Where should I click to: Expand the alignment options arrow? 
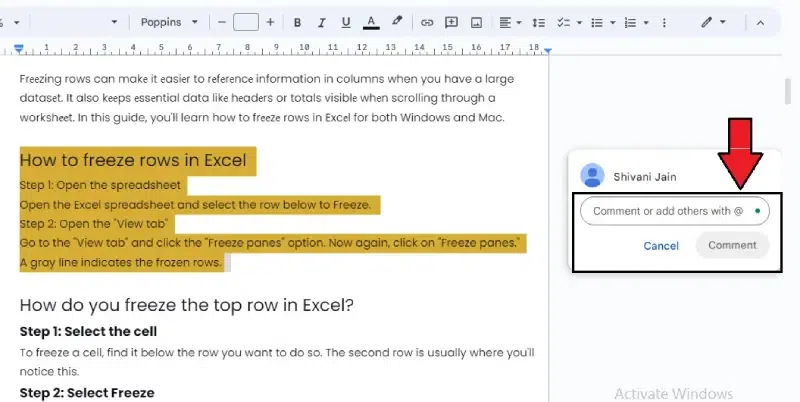(x=519, y=23)
